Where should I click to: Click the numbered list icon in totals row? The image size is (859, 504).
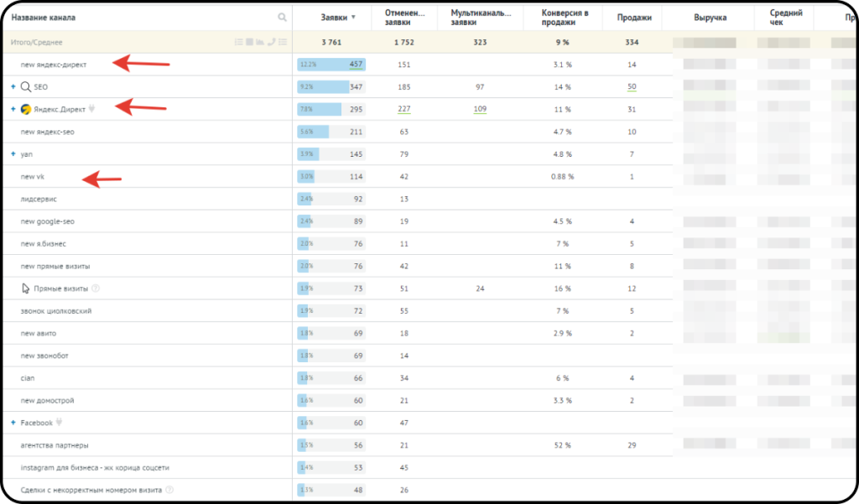(239, 42)
